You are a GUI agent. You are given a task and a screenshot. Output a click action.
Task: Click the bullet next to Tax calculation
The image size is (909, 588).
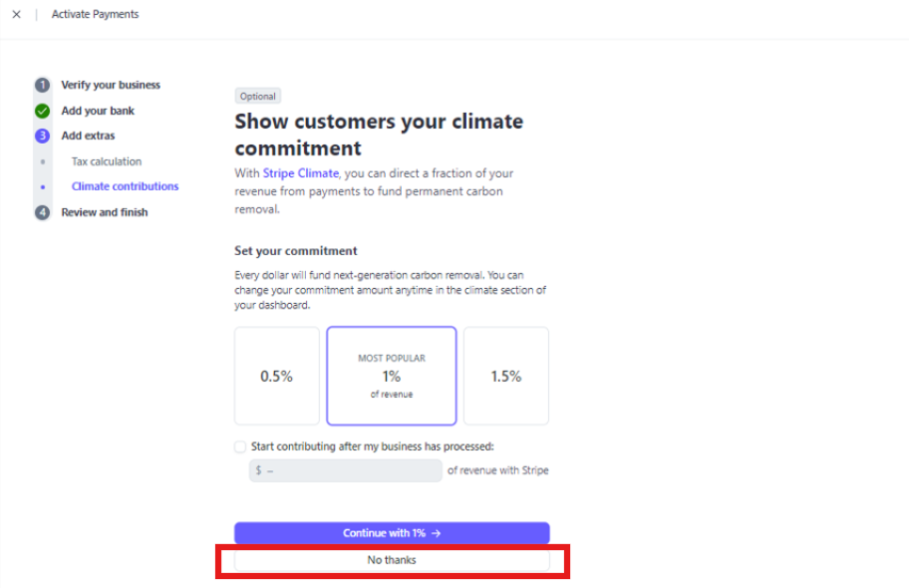[x=42, y=161]
